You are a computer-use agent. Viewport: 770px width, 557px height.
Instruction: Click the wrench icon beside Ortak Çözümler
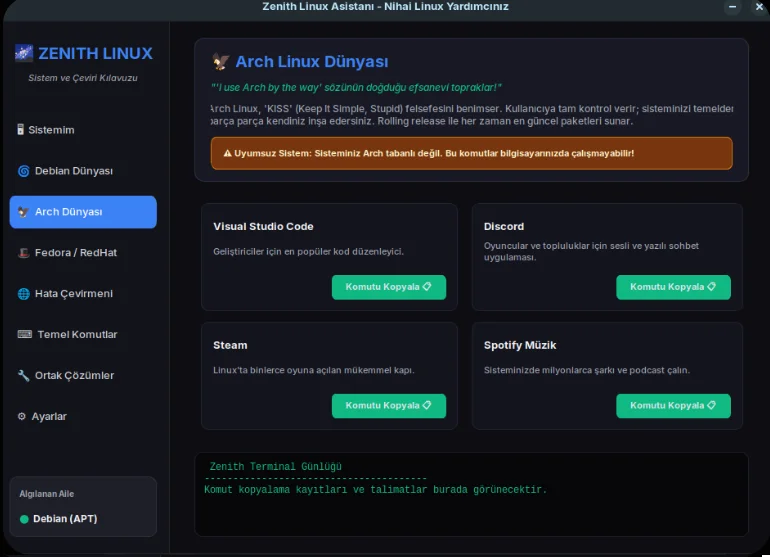click(24, 375)
